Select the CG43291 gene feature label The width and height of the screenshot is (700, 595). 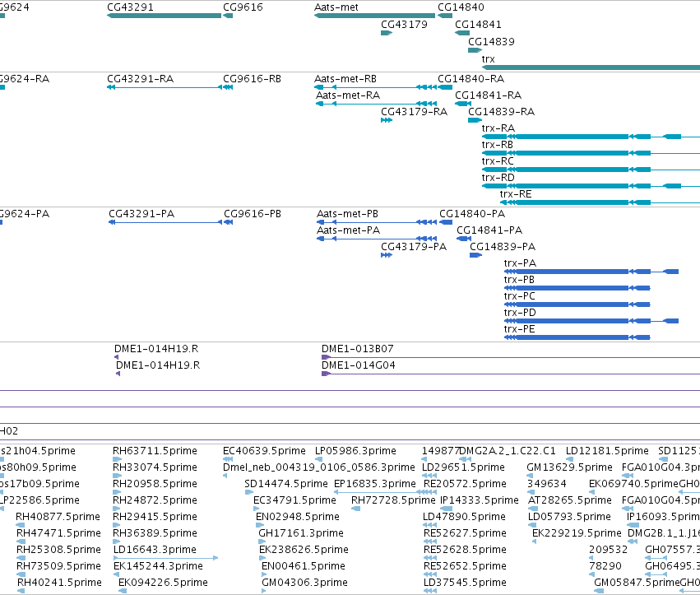click(130, 7)
